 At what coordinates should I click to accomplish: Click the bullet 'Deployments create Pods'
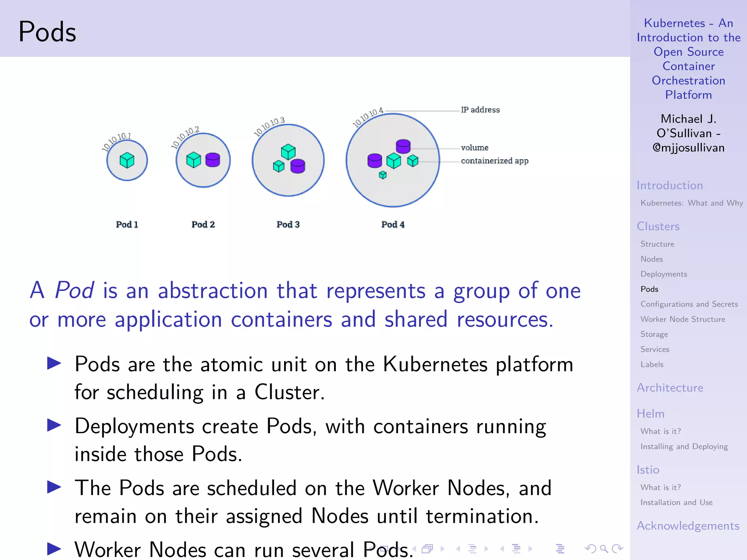(x=310, y=440)
